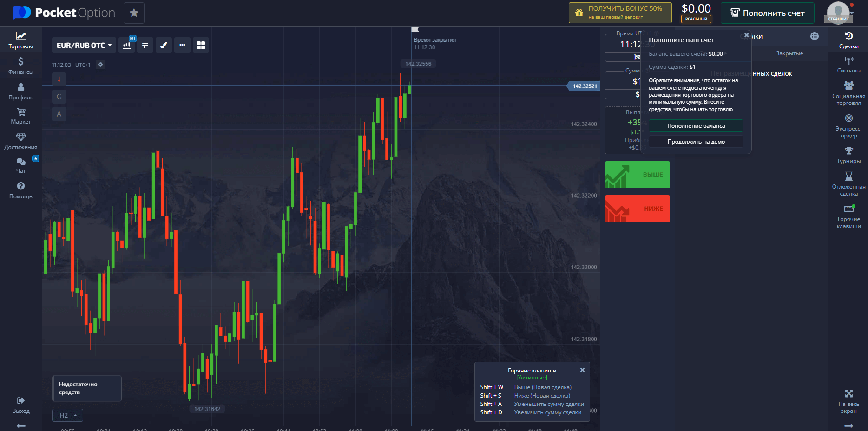
Task: Select the drawing brush tool
Action: pos(164,45)
